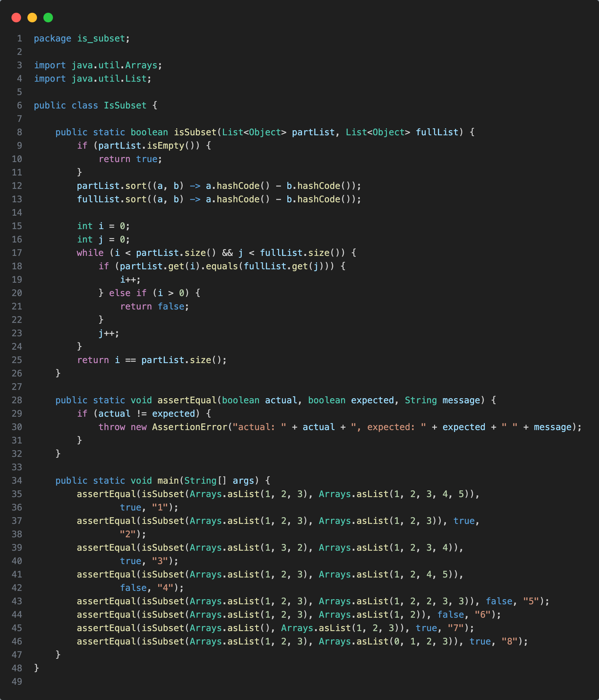Click 'partList.sort' on line 12

[111, 186]
